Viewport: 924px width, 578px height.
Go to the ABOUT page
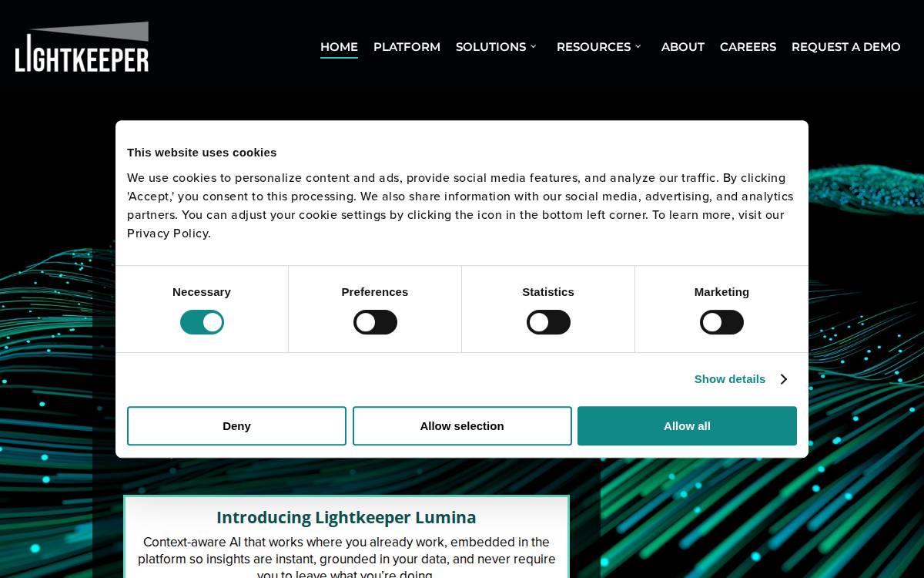[x=683, y=47]
